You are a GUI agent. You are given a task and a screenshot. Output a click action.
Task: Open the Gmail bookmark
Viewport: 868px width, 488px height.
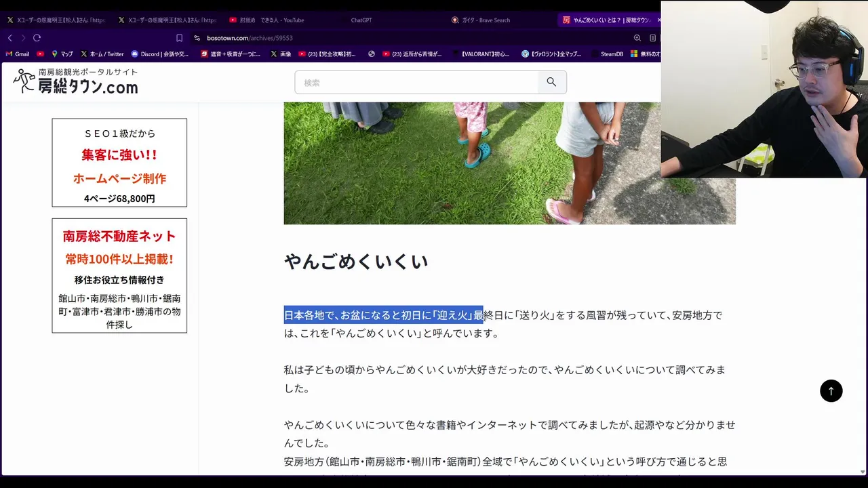tap(18, 54)
